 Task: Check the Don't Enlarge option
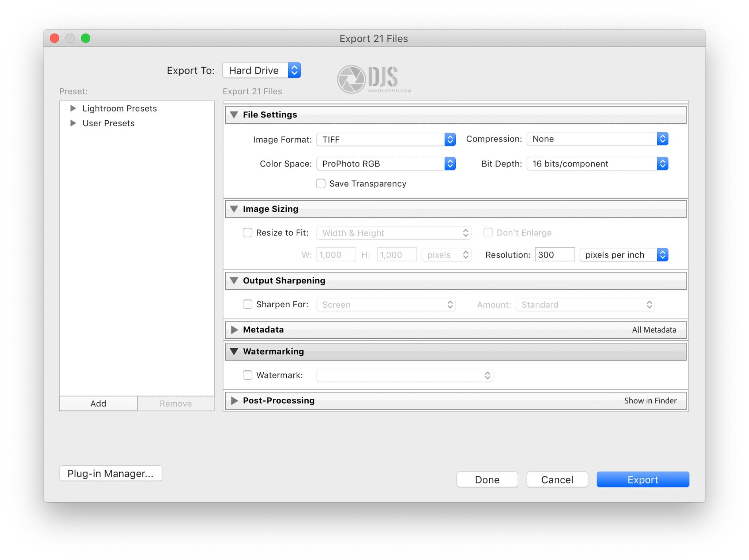tap(488, 233)
